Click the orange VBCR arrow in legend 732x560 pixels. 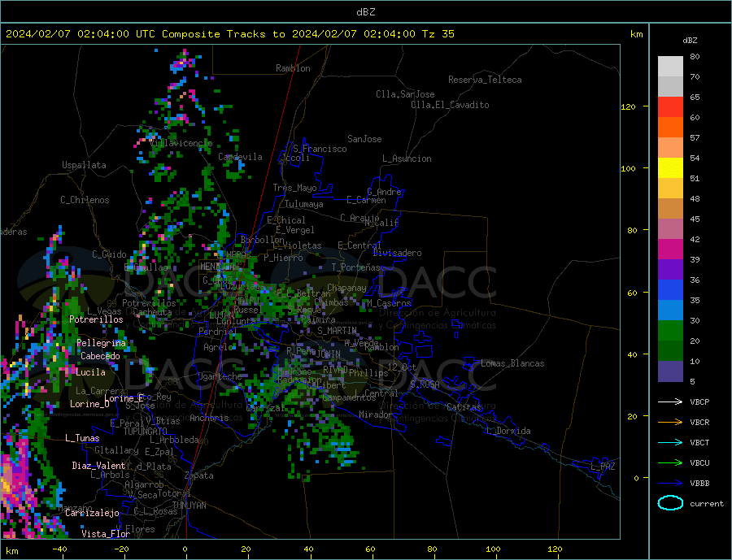pos(670,423)
